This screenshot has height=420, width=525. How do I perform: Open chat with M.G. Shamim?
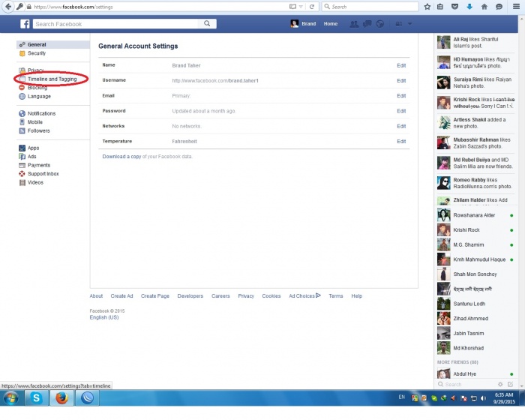pyautogui.click(x=475, y=244)
